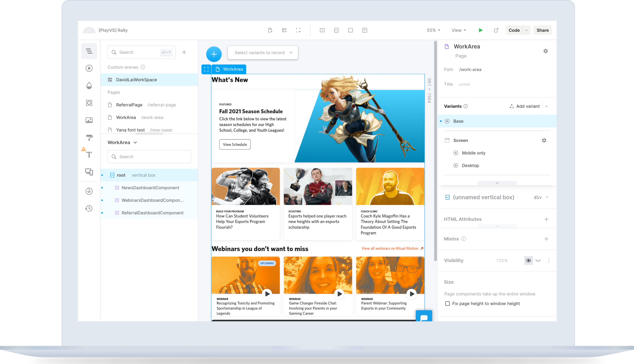634x364 pixels.
Task: Select ReferralDashboardComponent in outline
Action: coord(149,213)
